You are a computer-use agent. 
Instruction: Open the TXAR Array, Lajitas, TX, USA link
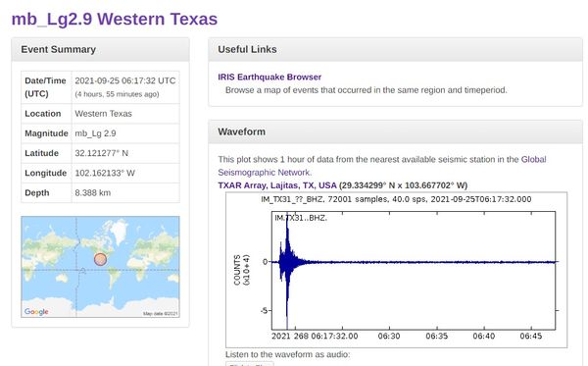pyautogui.click(x=277, y=185)
